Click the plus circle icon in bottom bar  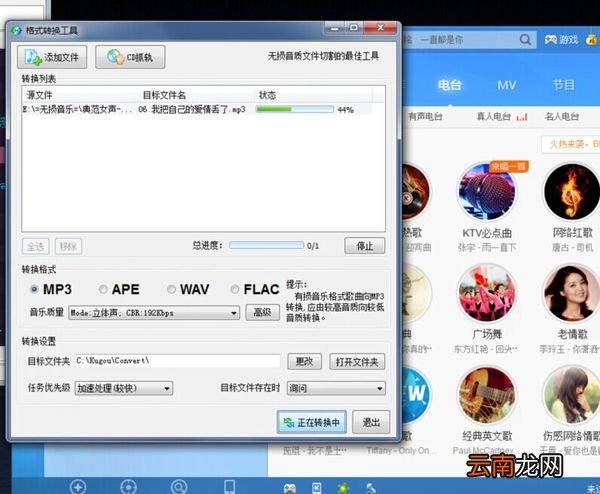[x=78, y=487]
